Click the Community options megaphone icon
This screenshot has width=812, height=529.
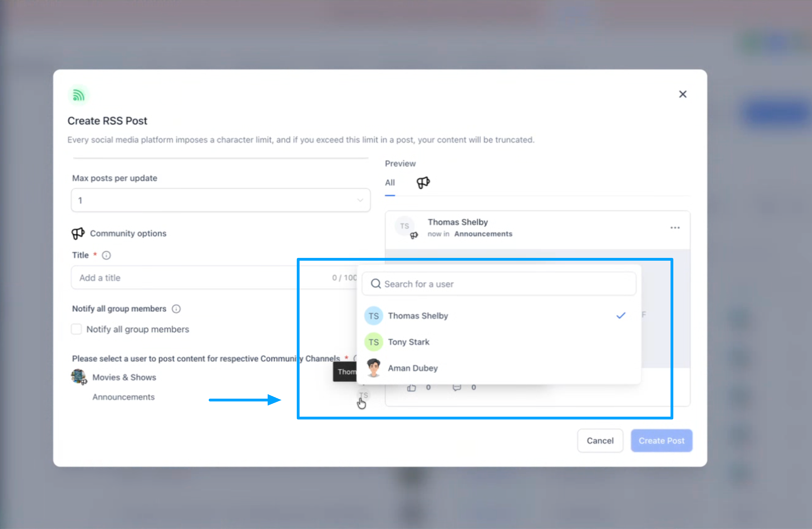click(78, 233)
